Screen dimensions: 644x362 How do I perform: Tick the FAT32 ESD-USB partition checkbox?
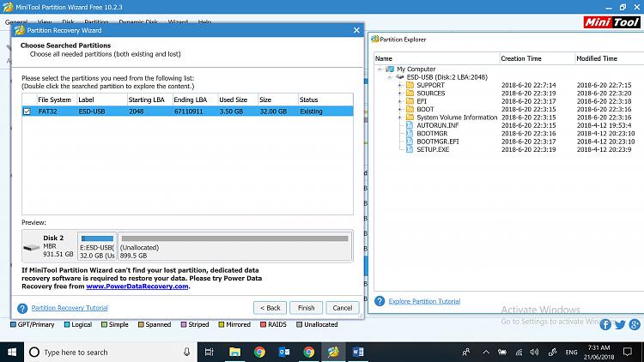pos(27,112)
